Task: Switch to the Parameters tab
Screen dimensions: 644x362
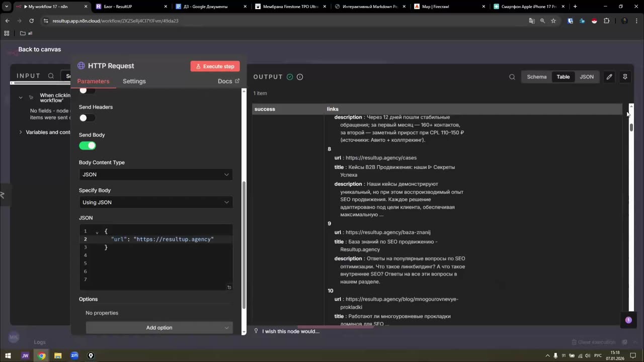Action: click(x=93, y=81)
